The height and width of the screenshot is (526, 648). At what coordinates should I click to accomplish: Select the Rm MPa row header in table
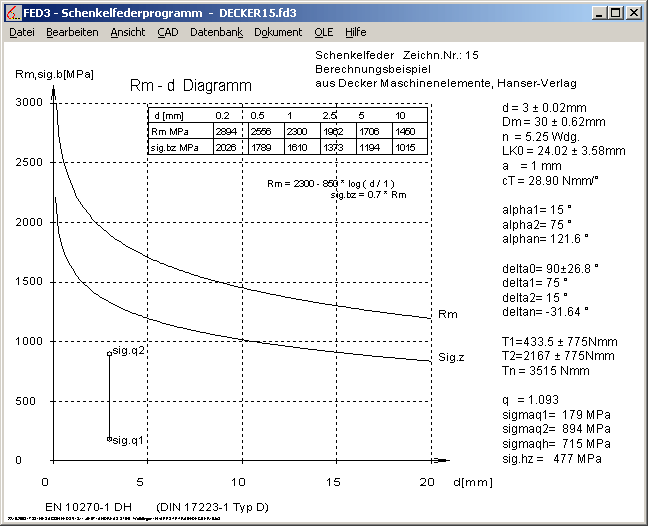coord(171,131)
